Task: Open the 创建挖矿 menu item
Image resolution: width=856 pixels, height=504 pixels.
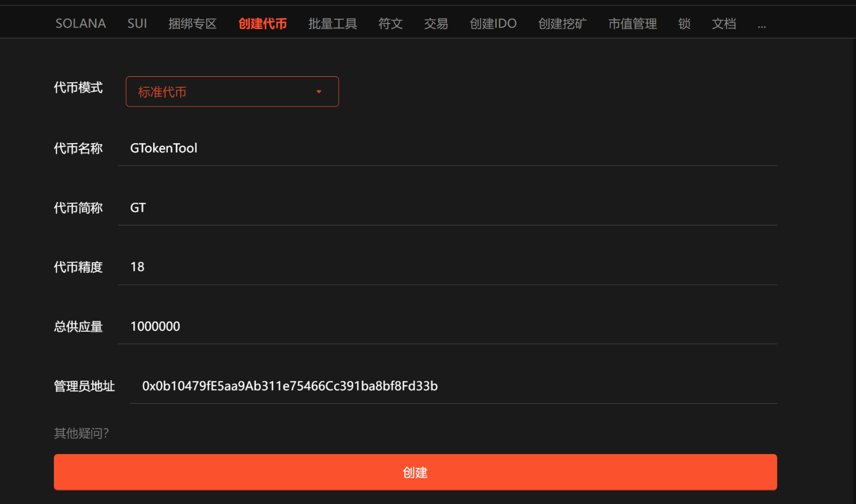Action: tap(562, 24)
